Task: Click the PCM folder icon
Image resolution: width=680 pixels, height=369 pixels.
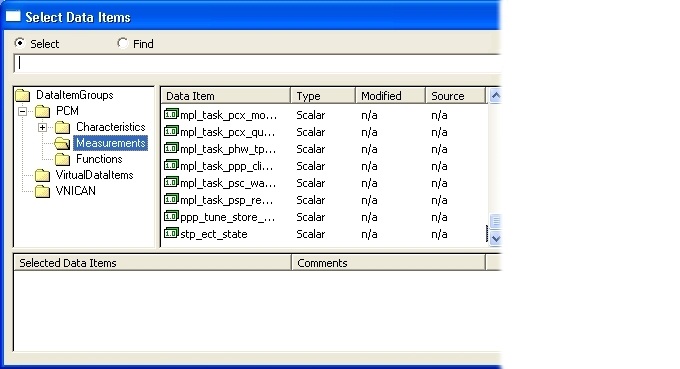Action: coord(42,111)
